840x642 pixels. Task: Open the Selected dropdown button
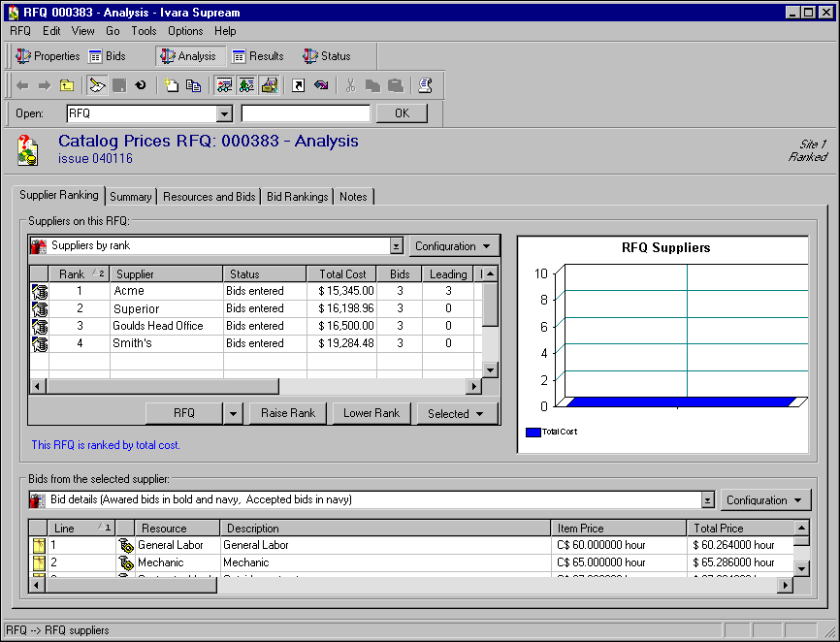(457, 413)
